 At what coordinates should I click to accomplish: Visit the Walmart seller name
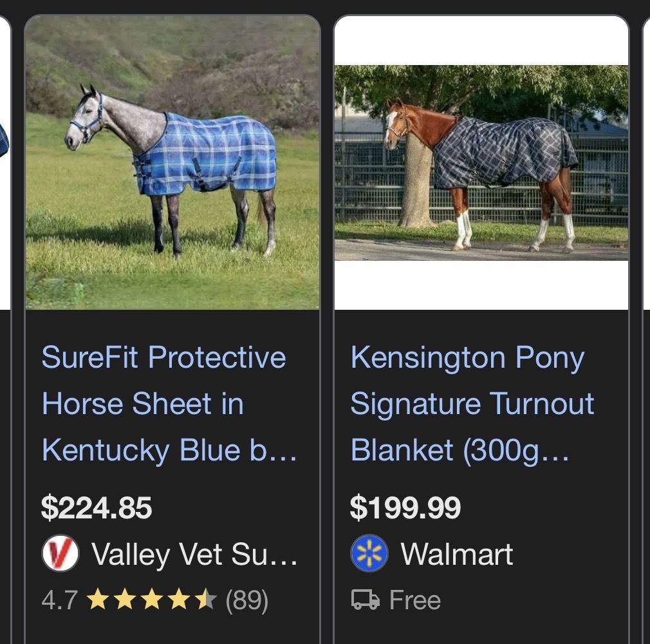pyautogui.click(x=456, y=554)
